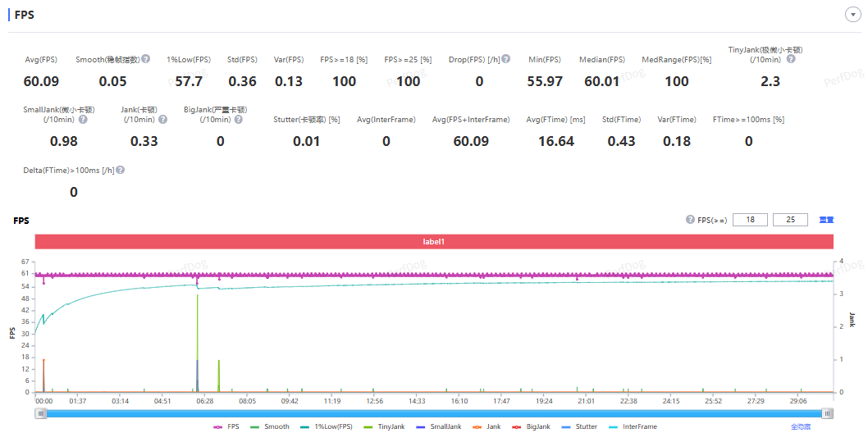Click the FPS section title at top
868x433 pixels.
point(25,15)
